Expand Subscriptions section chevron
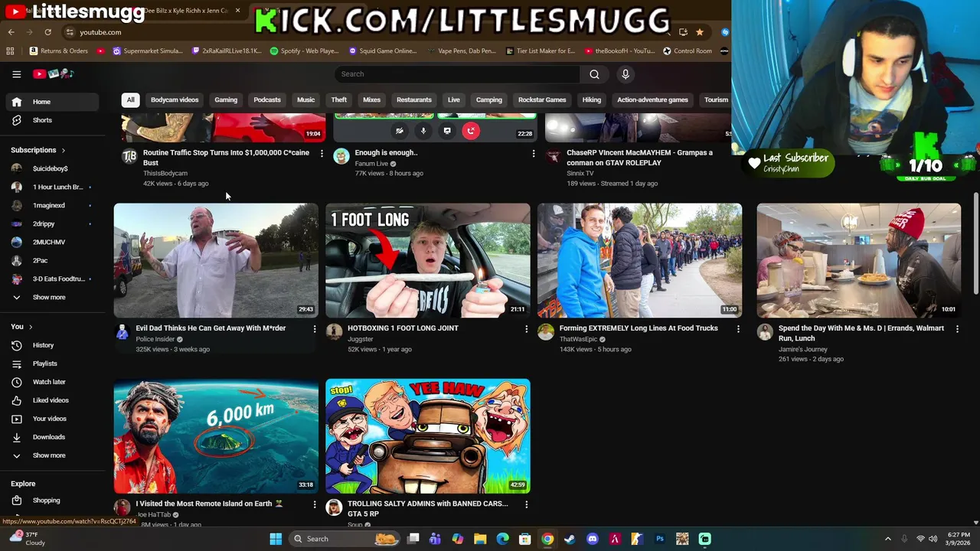Image resolution: width=980 pixels, height=551 pixels. point(63,151)
